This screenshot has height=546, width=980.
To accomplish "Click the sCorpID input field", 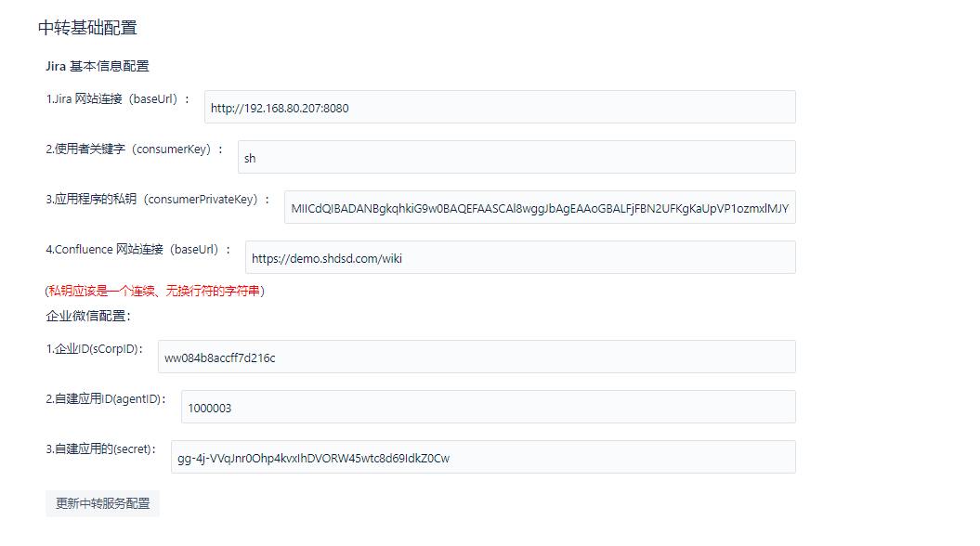I will (477, 357).
